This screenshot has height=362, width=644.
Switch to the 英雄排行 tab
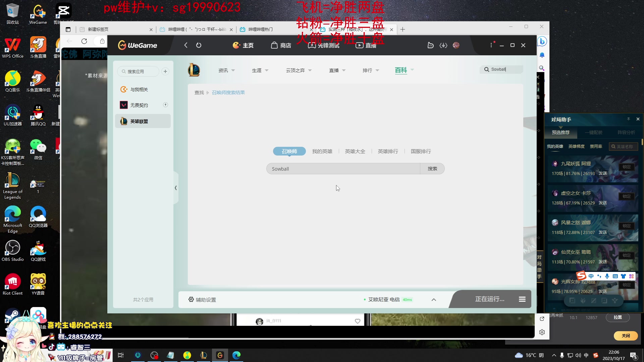pyautogui.click(x=388, y=152)
